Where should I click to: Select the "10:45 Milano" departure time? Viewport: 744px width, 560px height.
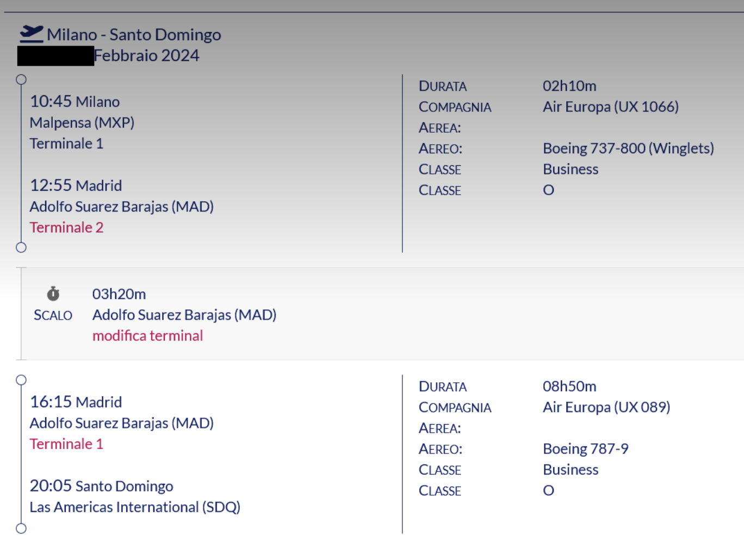point(75,102)
